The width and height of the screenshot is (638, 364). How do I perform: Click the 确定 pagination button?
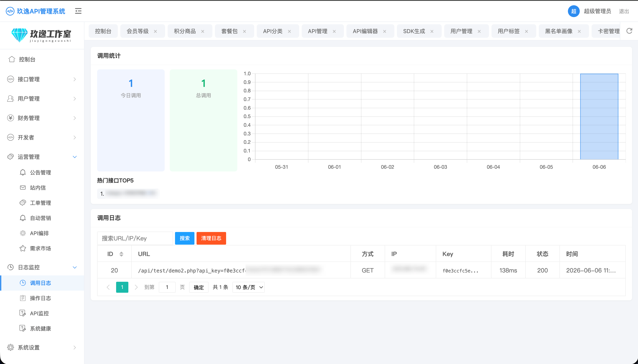[199, 287]
